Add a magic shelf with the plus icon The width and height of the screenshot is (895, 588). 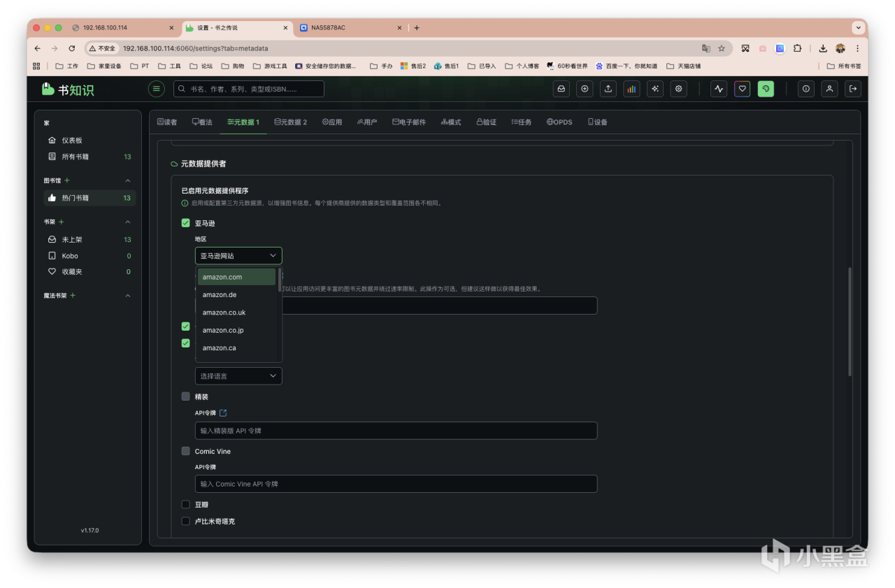73,296
